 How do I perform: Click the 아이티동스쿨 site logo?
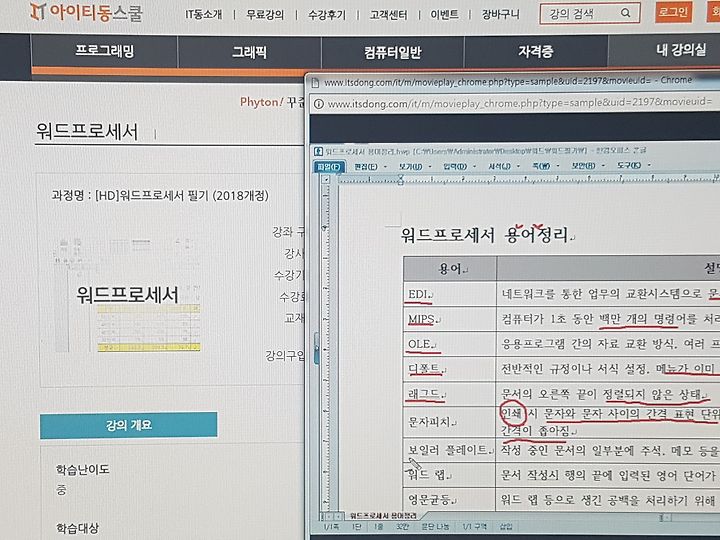pyautogui.click(x=86, y=12)
